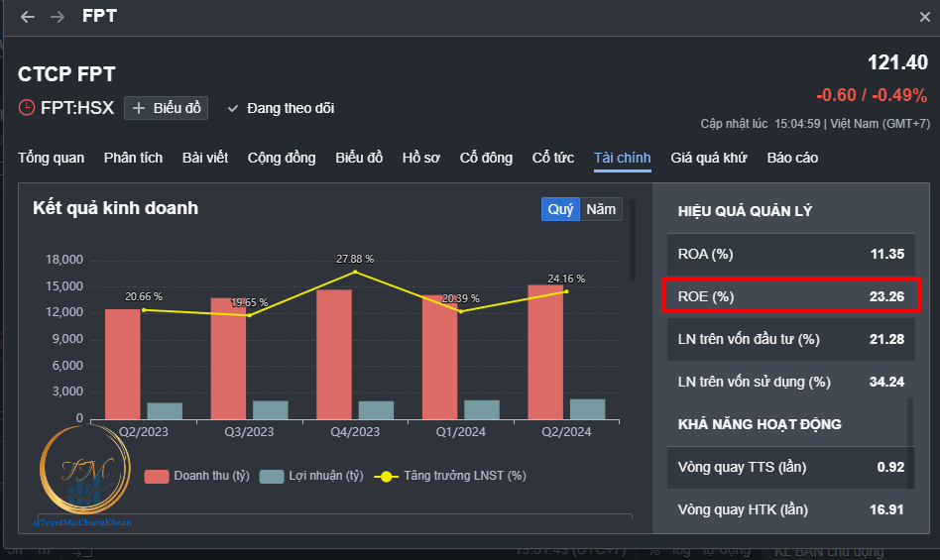
Task: Open the Giá quá khứ tab
Action: pos(709,158)
